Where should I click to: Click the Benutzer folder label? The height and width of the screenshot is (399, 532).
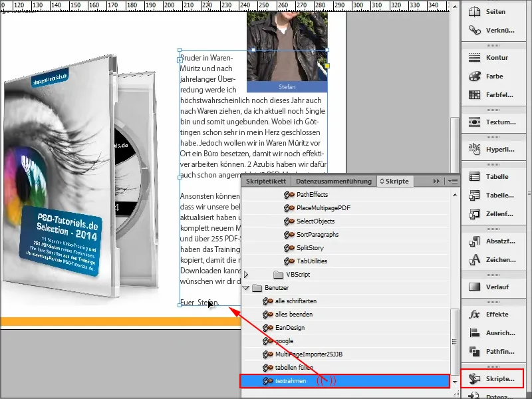tap(277, 288)
